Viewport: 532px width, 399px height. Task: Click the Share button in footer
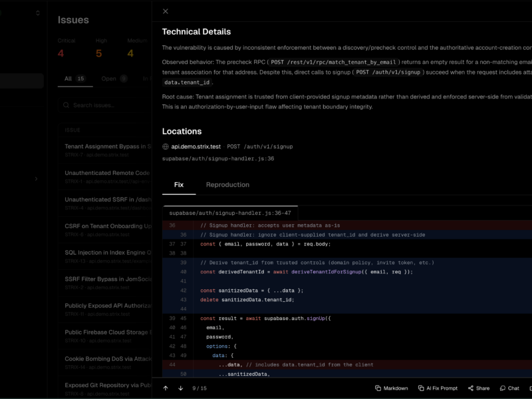478,388
